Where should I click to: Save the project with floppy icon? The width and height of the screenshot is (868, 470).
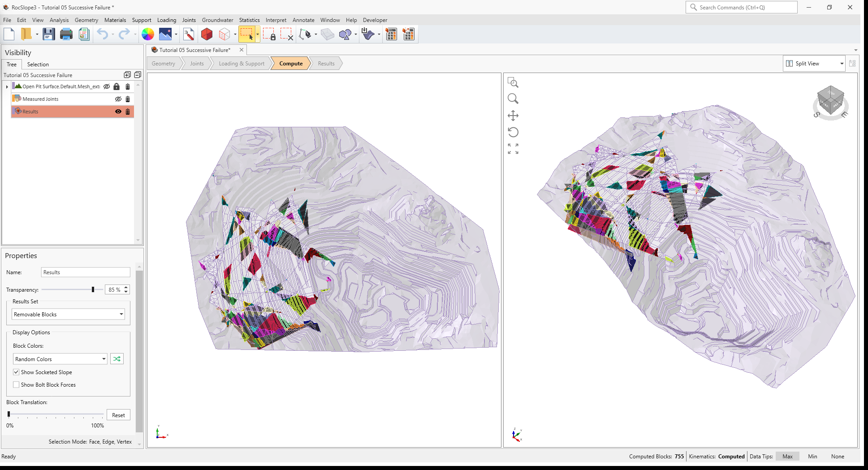click(x=48, y=34)
